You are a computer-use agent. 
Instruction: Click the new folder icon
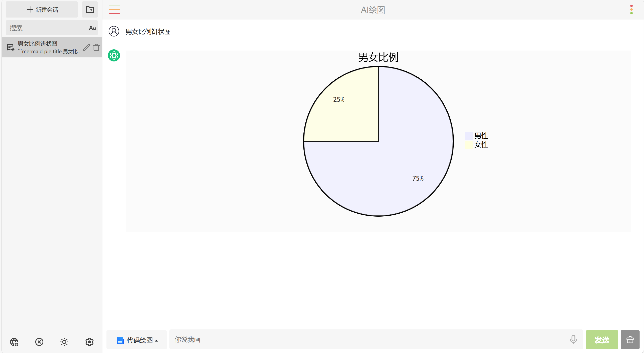coord(90,9)
